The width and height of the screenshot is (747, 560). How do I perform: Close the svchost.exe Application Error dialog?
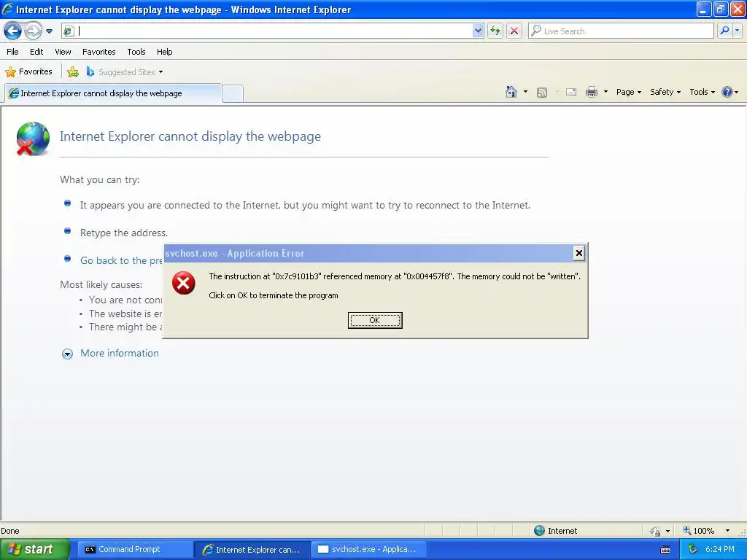click(578, 253)
